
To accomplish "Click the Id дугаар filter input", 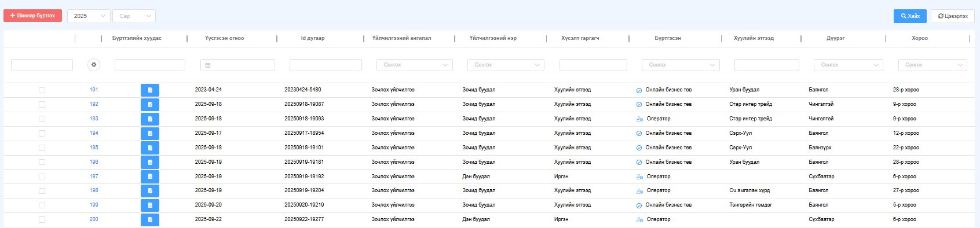I will click(x=326, y=65).
